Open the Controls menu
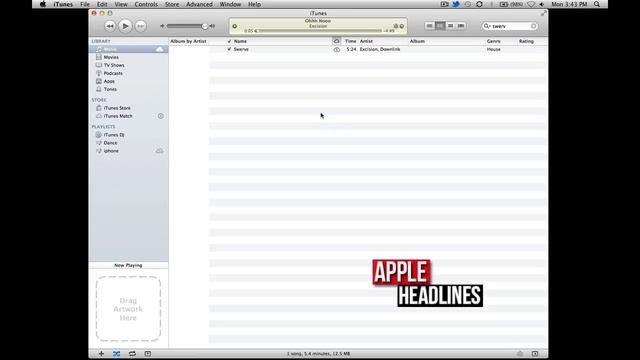640x360 pixels. point(146,4)
